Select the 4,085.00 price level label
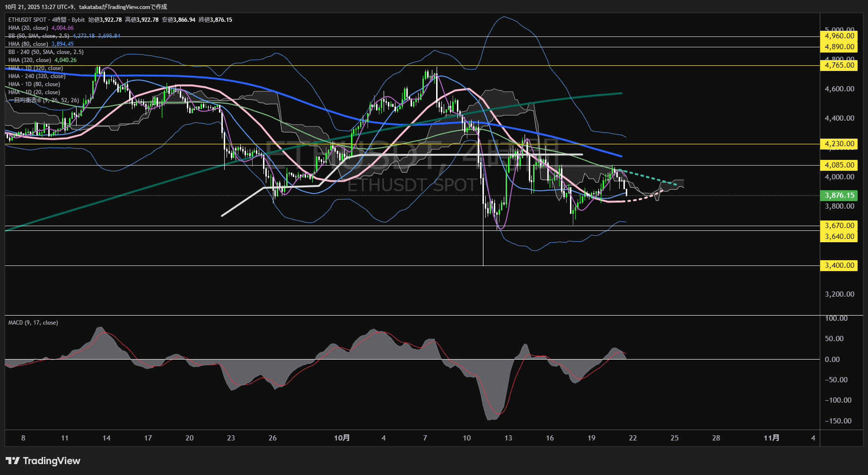Viewport: 868px width, 475px height. point(839,165)
